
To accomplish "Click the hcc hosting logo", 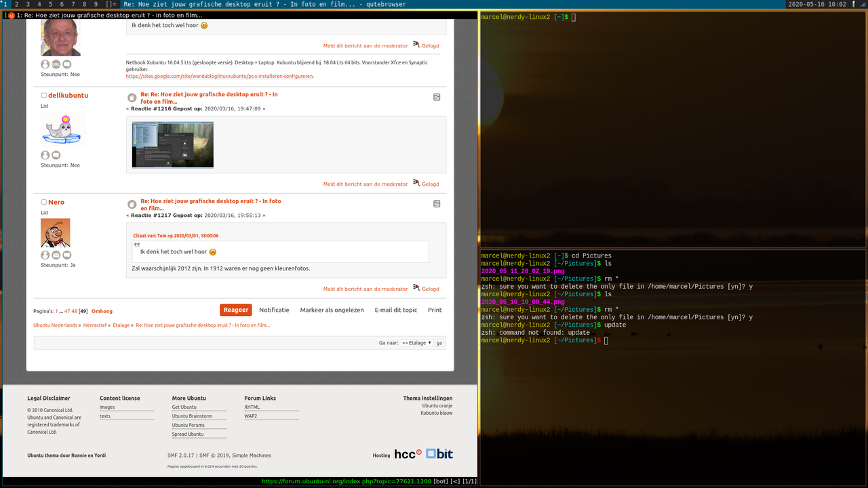I will (408, 454).
